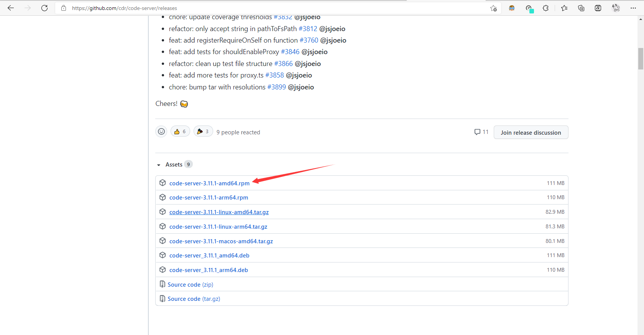Download code-server_3.11.1_arm64.deb
The height and width of the screenshot is (335, 644).
[x=209, y=270]
